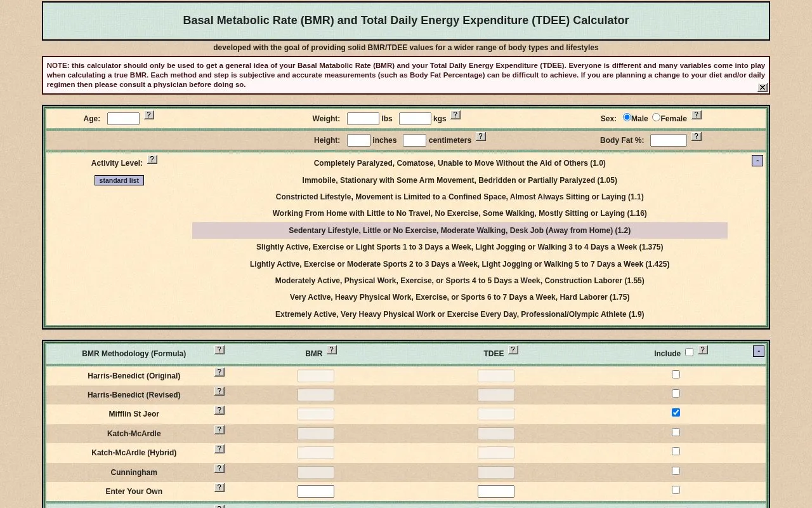The image size is (812, 508).
Task: Select the Male radio button
Action: coord(627,117)
